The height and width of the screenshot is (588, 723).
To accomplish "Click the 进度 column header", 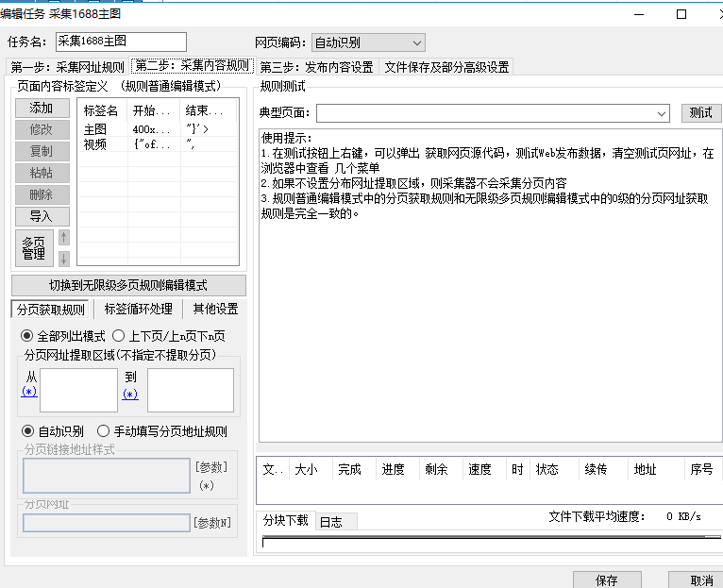I will tap(397, 469).
